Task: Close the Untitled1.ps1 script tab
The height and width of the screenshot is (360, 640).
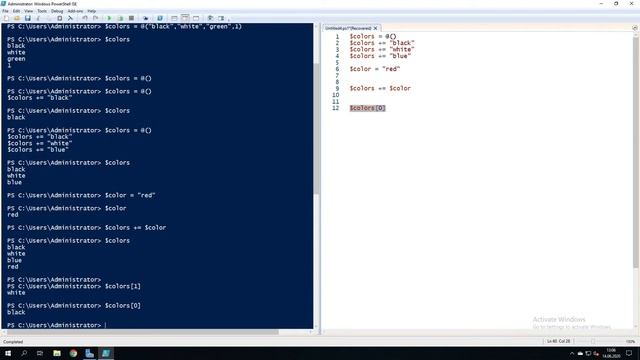Action: 376,28
